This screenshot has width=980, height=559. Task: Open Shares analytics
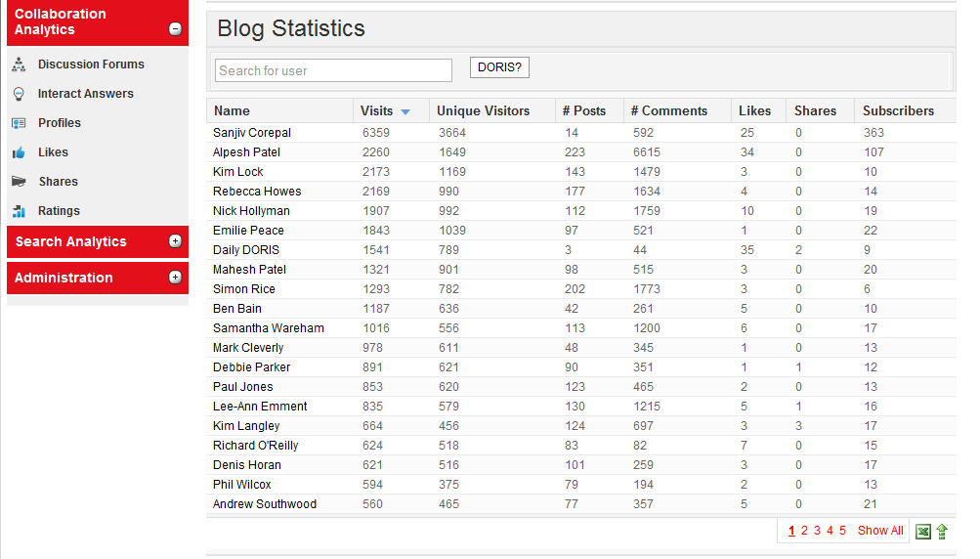pos(58,182)
